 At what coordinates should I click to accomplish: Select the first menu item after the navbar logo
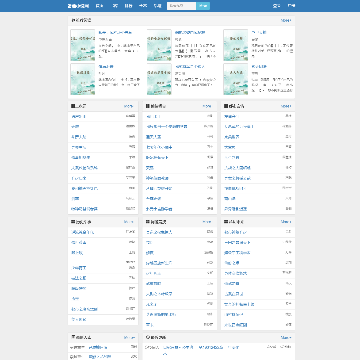[x=99, y=6]
